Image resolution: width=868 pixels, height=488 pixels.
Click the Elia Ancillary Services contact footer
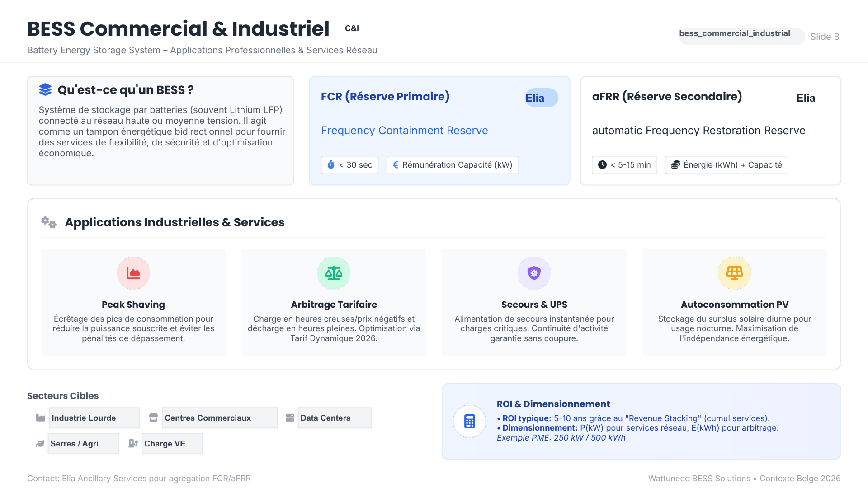[x=139, y=478]
